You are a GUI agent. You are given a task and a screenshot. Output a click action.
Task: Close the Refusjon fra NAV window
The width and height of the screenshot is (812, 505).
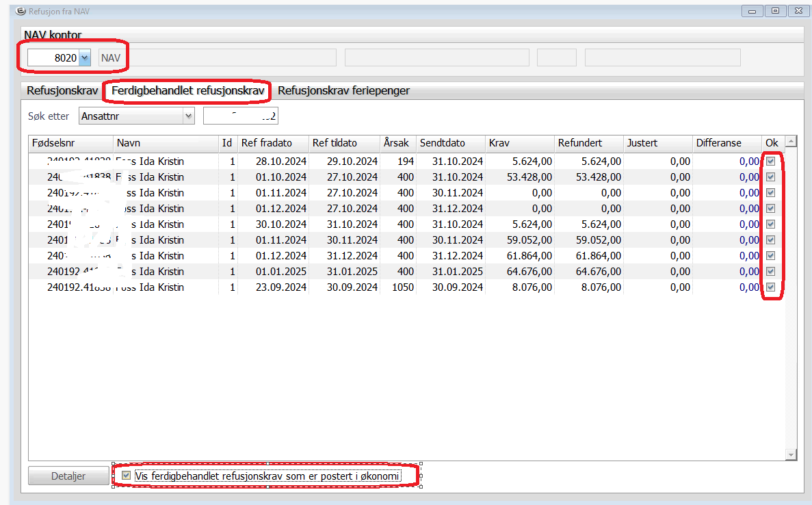(x=798, y=11)
